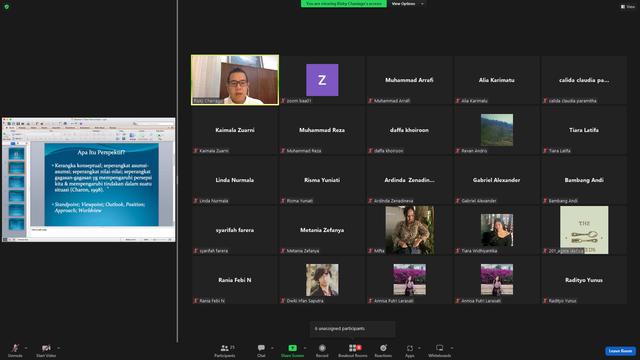The image size is (640, 360).
Task: Select calida claudia paramitha's tile
Action: click(584, 80)
